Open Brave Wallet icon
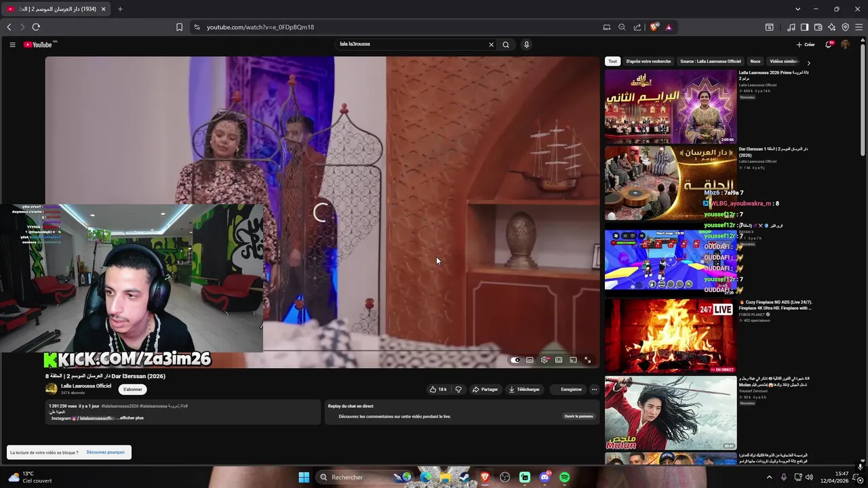Viewport: 868px width, 488px height. [x=818, y=27]
